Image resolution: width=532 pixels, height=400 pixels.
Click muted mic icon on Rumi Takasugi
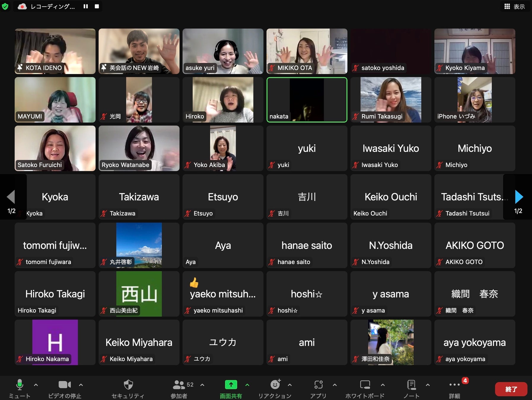click(x=356, y=116)
